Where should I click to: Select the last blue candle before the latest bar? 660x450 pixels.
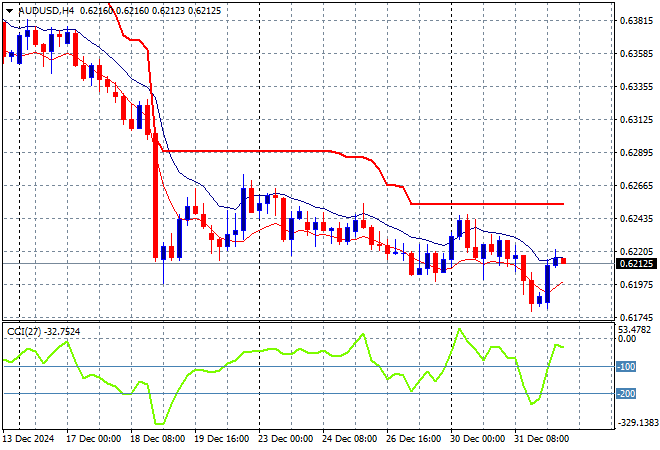tap(548, 278)
